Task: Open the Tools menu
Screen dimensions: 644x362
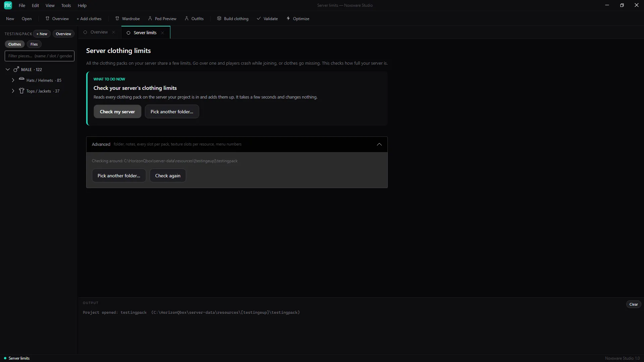Action: coord(66,5)
